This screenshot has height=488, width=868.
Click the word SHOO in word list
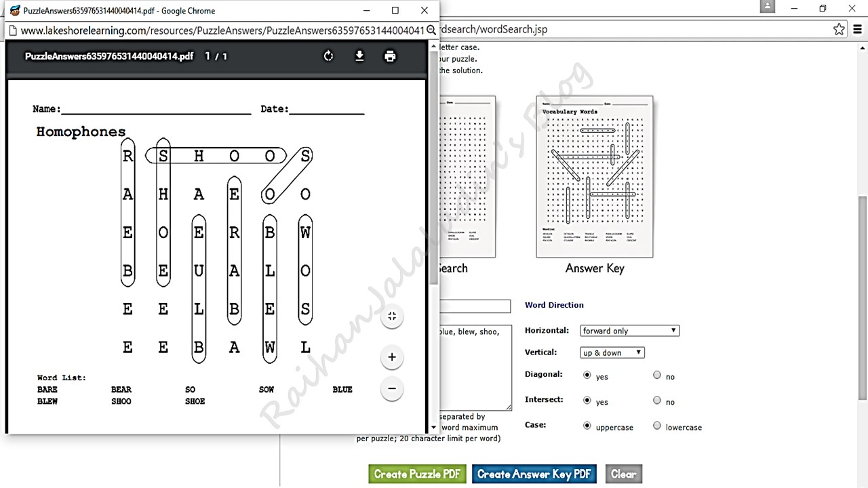point(121,401)
